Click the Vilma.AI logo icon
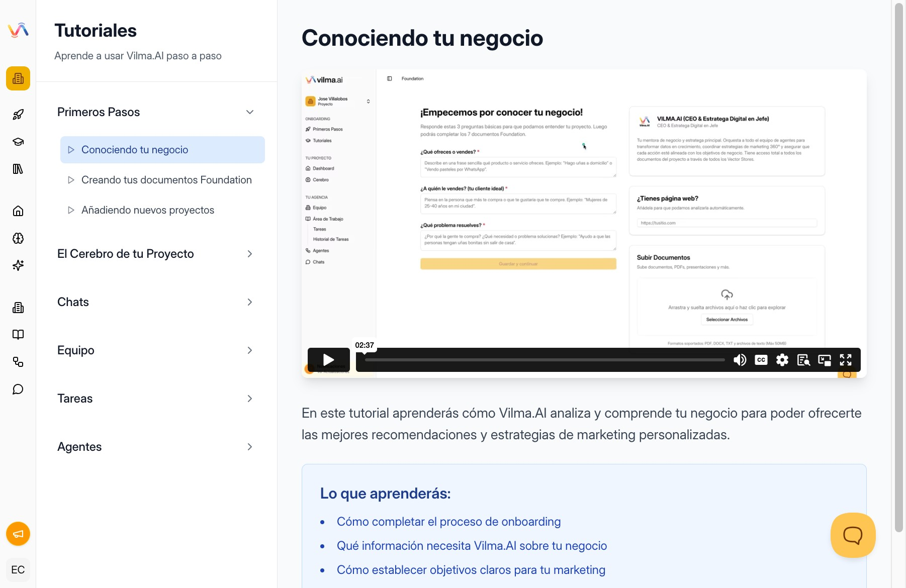 click(18, 30)
